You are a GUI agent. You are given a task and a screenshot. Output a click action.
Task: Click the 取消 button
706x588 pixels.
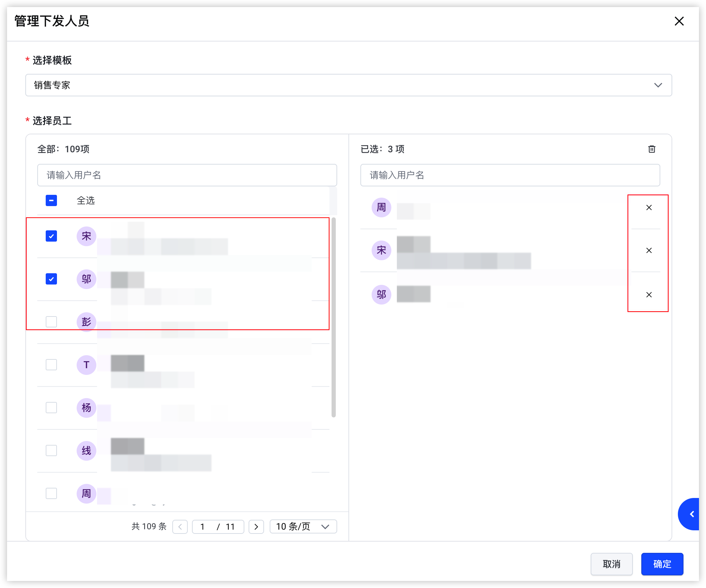611,564
